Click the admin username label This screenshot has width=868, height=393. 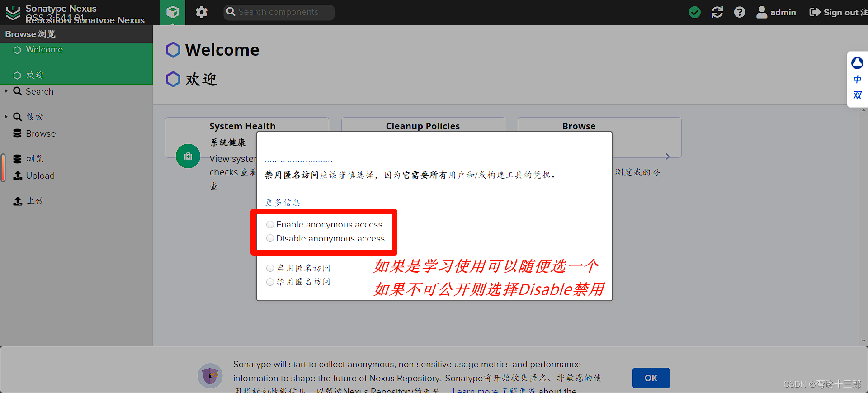[x=783, y=12]
